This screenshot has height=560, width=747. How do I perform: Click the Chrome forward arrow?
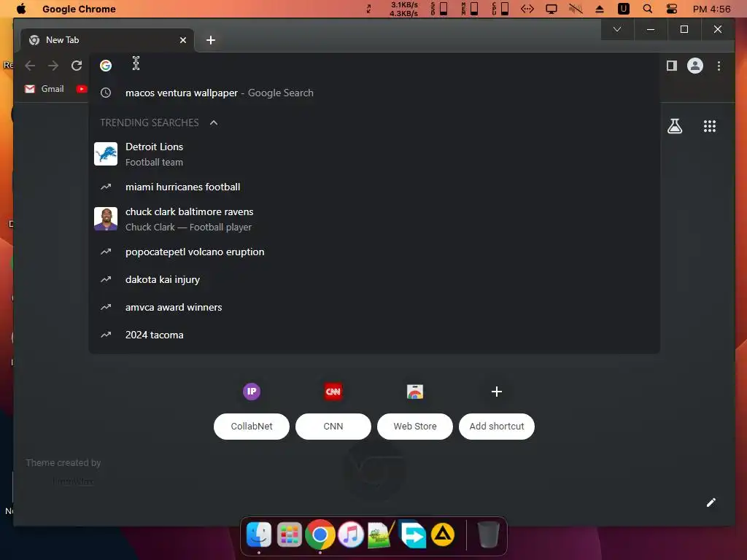tap(53, 66)
